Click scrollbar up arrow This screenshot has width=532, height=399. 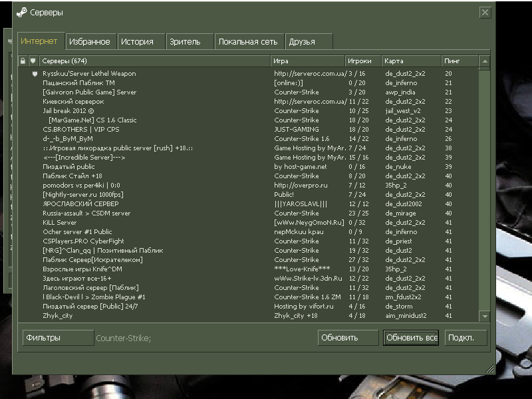(485, 61)
